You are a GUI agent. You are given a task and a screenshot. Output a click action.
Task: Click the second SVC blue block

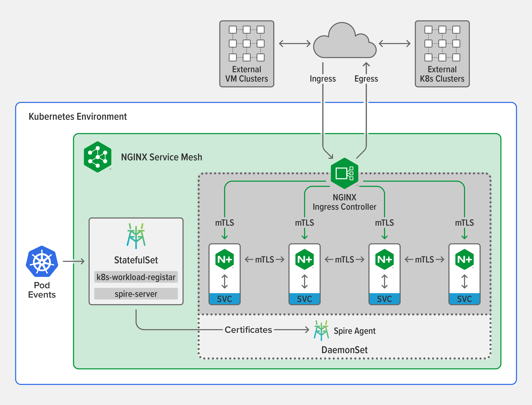[x=304, y=299]
